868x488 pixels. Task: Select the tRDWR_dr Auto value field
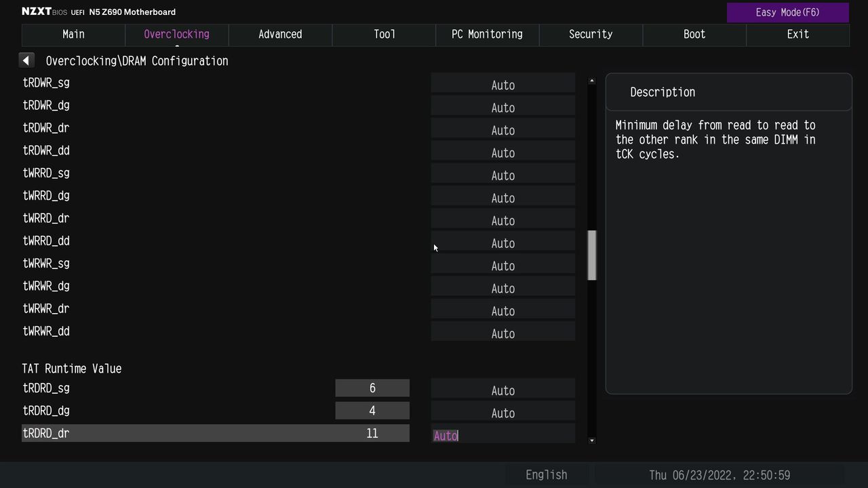point(503,129)
